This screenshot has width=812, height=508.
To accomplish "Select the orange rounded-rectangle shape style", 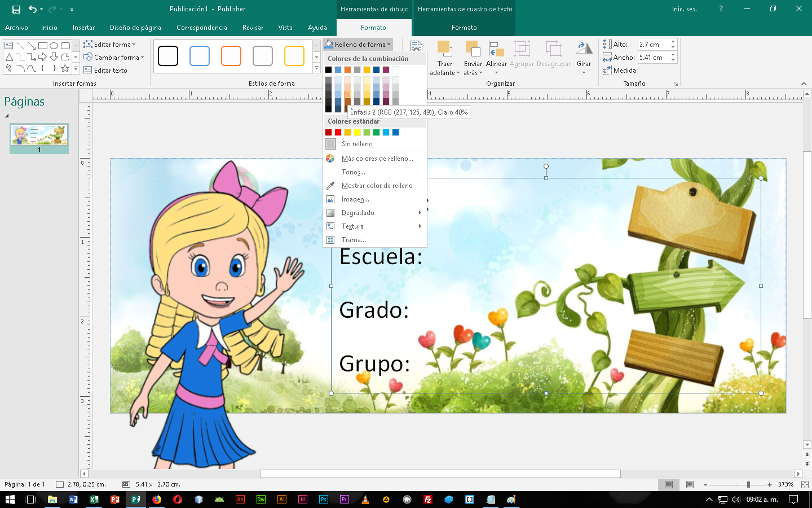I will coord(231,56).
